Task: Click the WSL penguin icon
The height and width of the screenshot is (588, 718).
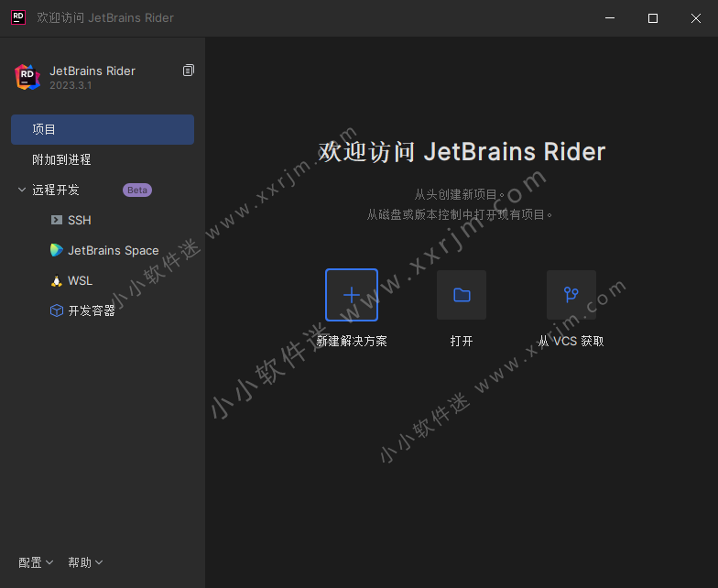Action: click(x=57, y=281)
